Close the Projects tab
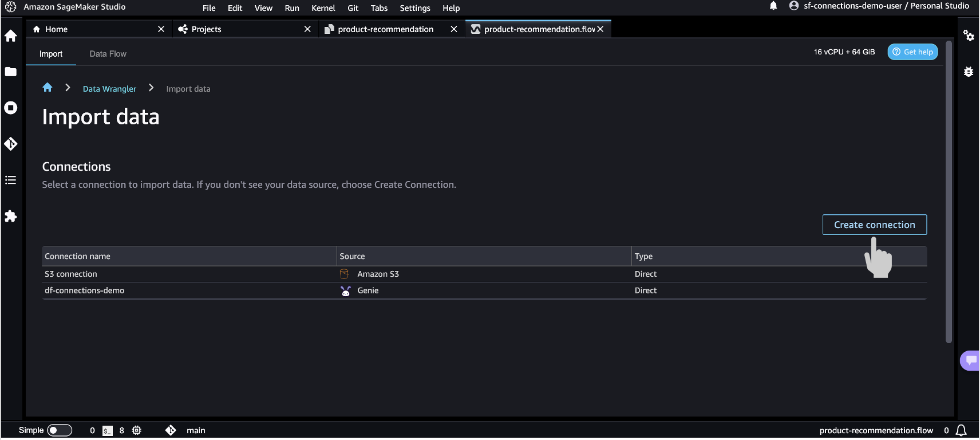 coord(307,29)
